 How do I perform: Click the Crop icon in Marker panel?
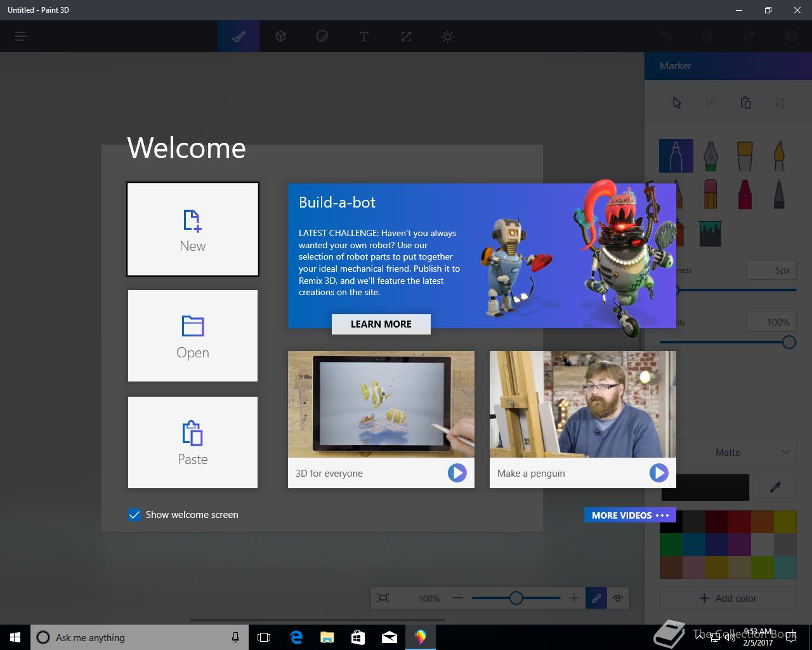(x=780, y=103)
